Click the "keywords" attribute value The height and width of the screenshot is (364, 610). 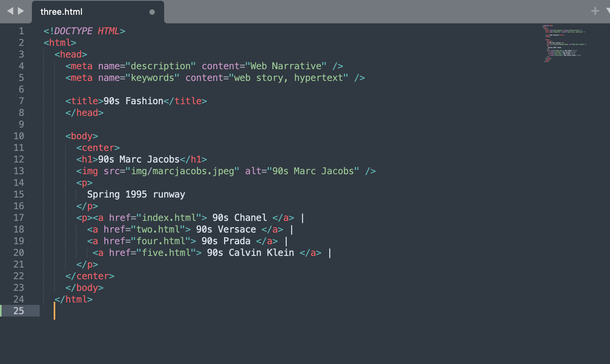(x=152, y=78)
